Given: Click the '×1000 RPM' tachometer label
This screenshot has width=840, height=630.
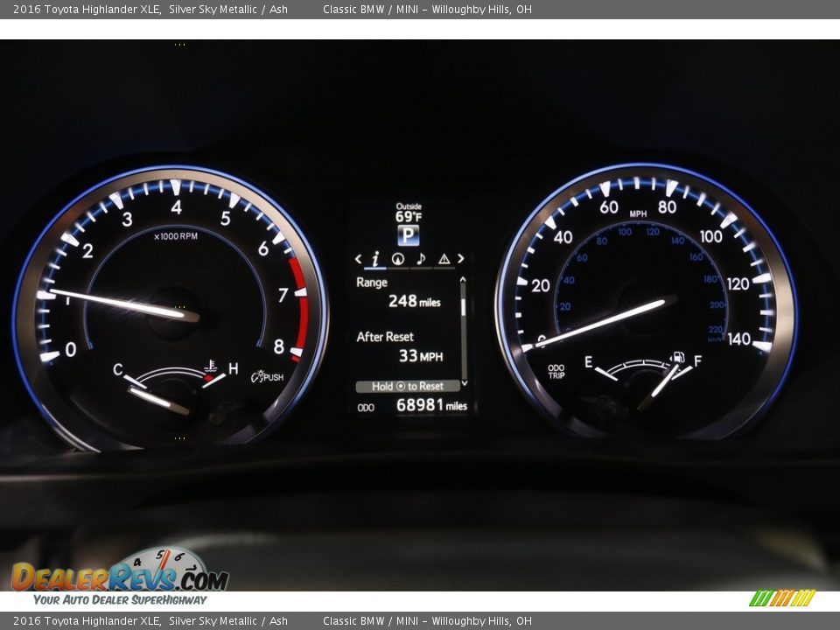Looking at the screenshot, I should click(176, 236).
